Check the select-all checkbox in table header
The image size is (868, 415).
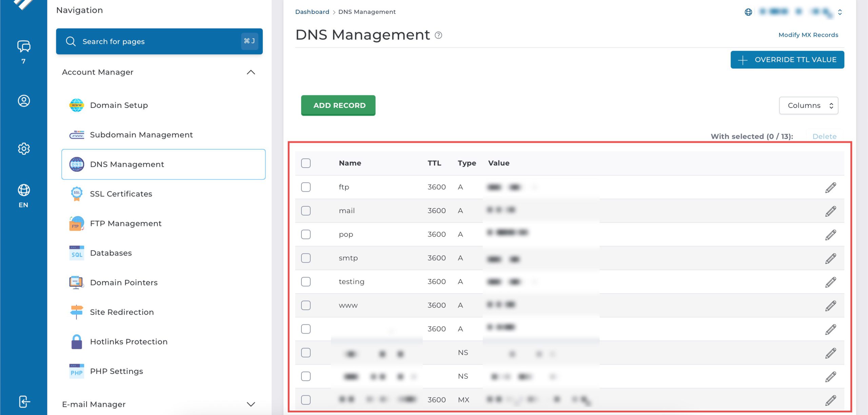coord(305,163)
